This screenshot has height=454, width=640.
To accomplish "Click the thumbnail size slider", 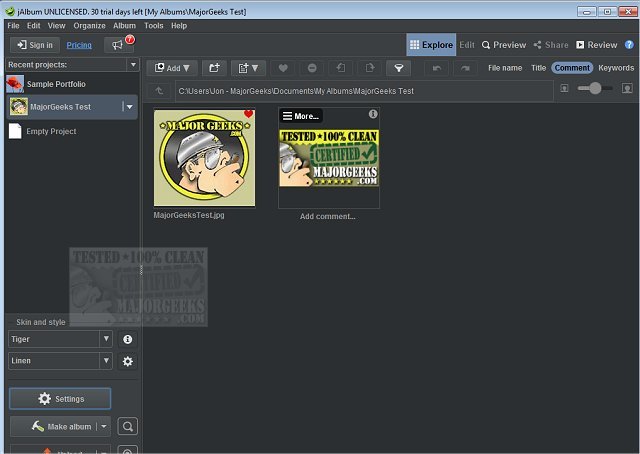I will 596,88.
